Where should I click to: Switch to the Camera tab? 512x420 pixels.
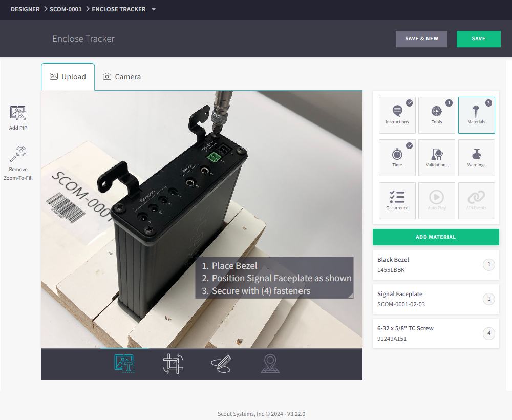tap(122, 77)
